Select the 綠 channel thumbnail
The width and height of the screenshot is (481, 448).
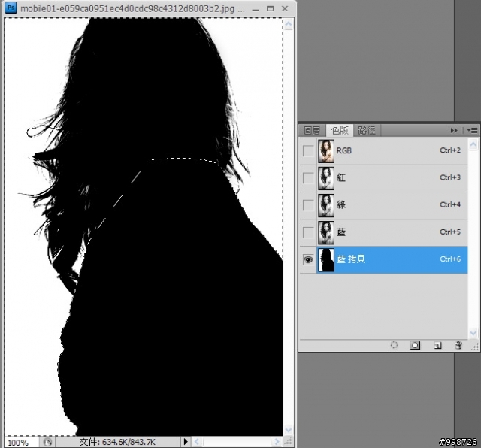point(326,205)
